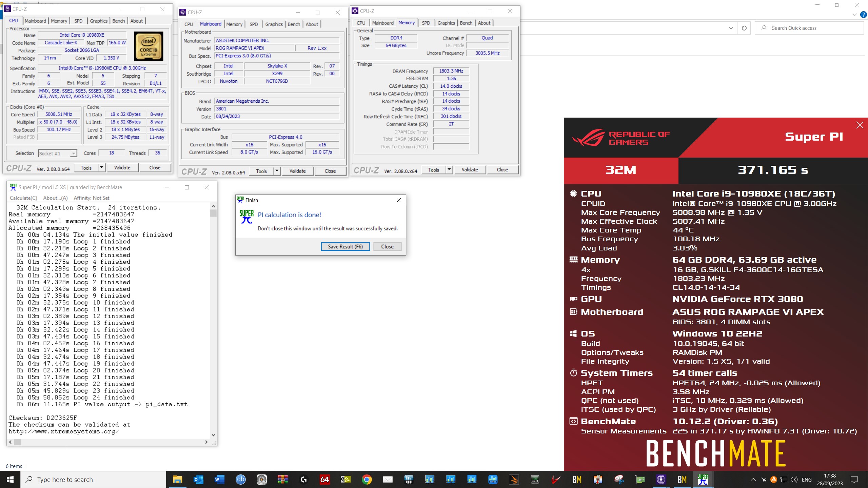This screenshot has width=868, height=488.
Task: Open the notification center icon
Action: (854, 480)
